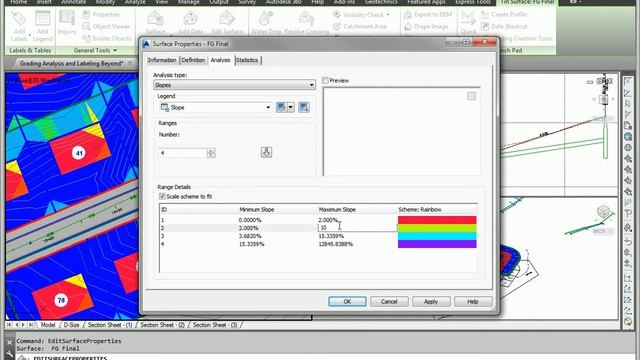This screenshot has width=640, height=360.
Task: Close the command line panel with X
Action: pos(9,343)
